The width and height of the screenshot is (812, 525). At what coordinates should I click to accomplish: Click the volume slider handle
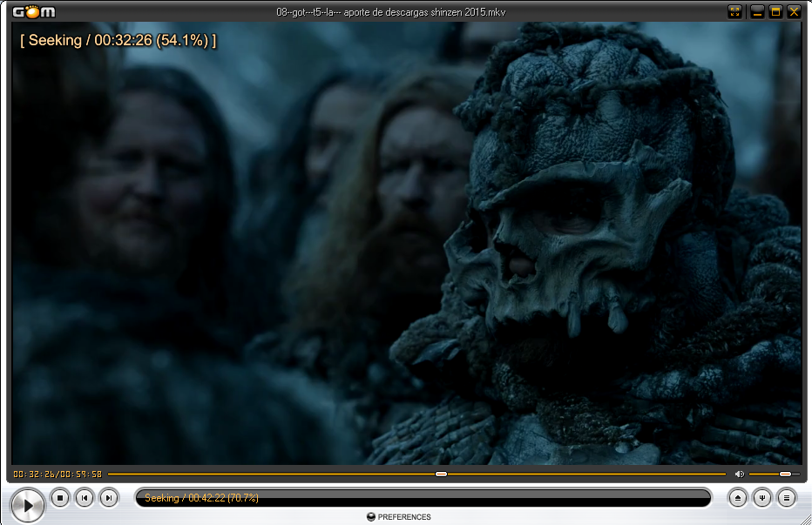coord(785,474)
